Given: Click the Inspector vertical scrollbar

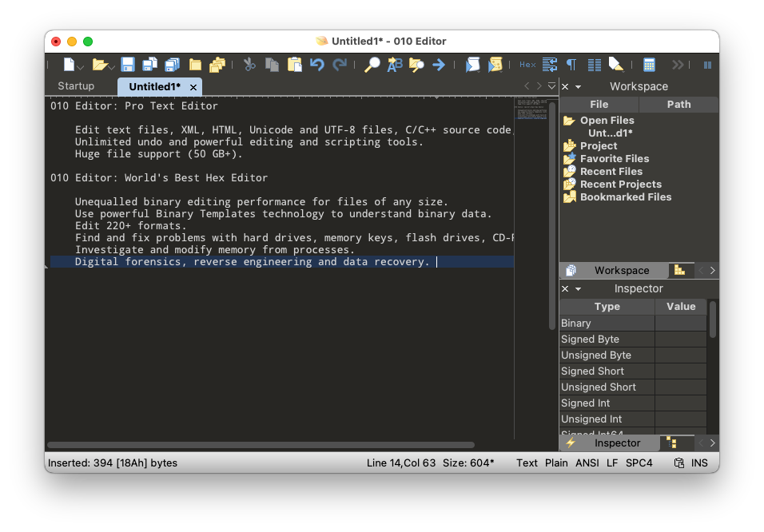Looking at the screenshot, I should [x=713, y=320].
